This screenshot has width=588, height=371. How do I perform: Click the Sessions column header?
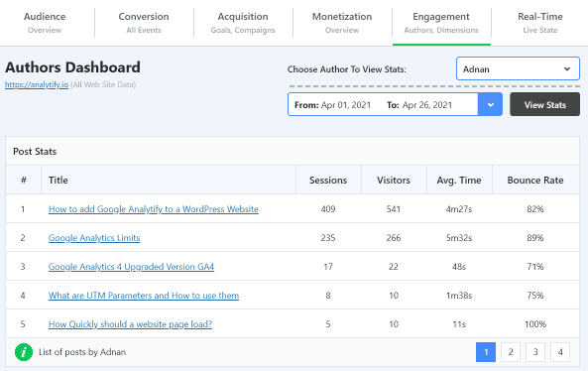[328, 181]
